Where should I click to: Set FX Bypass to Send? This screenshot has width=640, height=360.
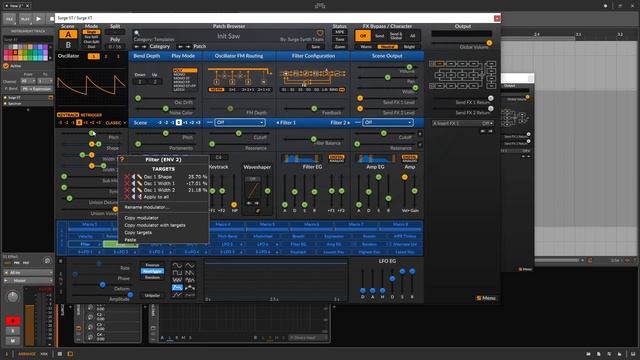tap(380, 36)
